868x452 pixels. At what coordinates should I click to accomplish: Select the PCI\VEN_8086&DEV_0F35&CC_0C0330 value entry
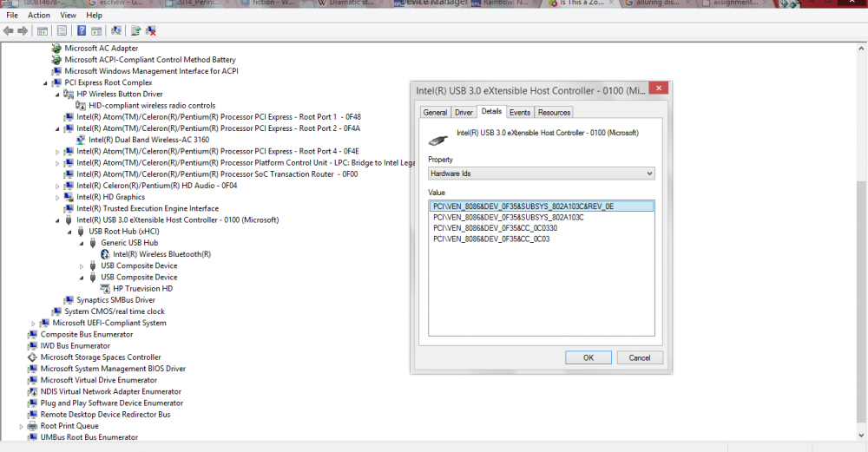496,228
